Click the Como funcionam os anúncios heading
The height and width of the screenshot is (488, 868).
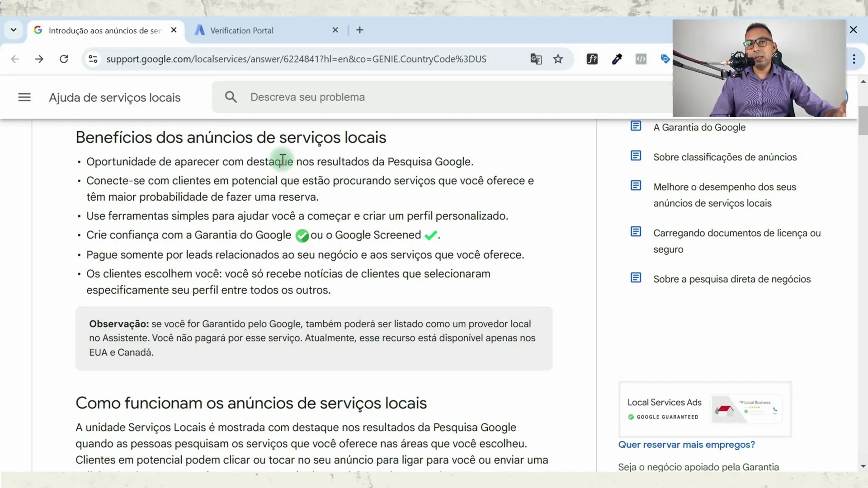pyautogui.click(x=251, y=403)
